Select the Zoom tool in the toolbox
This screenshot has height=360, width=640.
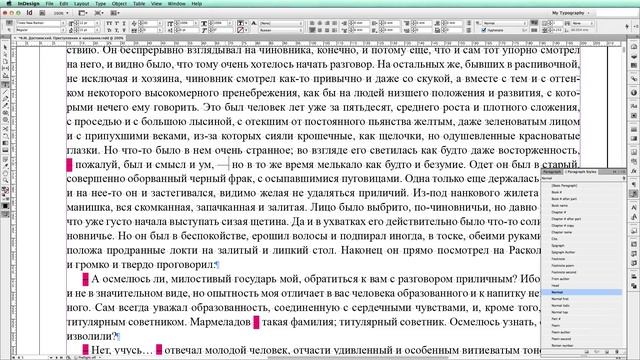5,180
